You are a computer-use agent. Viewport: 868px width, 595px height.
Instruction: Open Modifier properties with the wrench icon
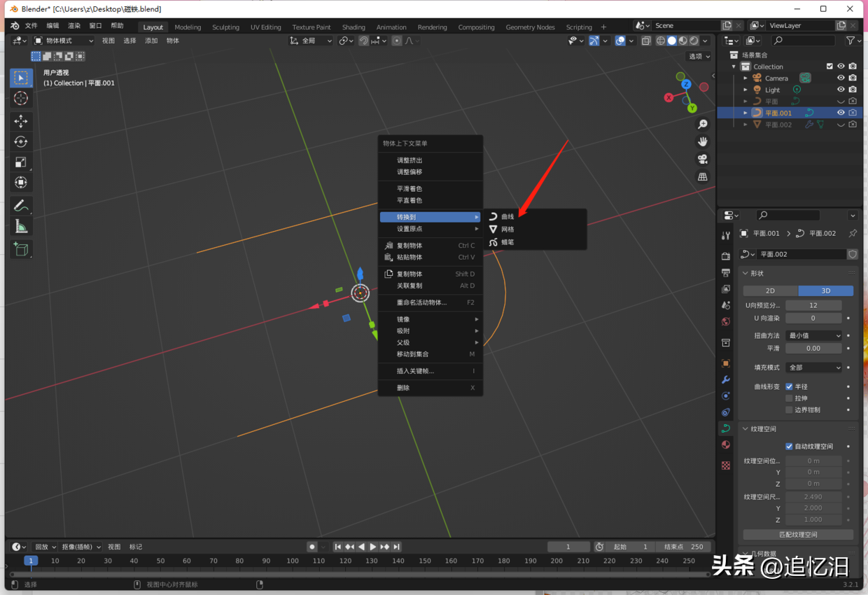click(x=725, y=381)
